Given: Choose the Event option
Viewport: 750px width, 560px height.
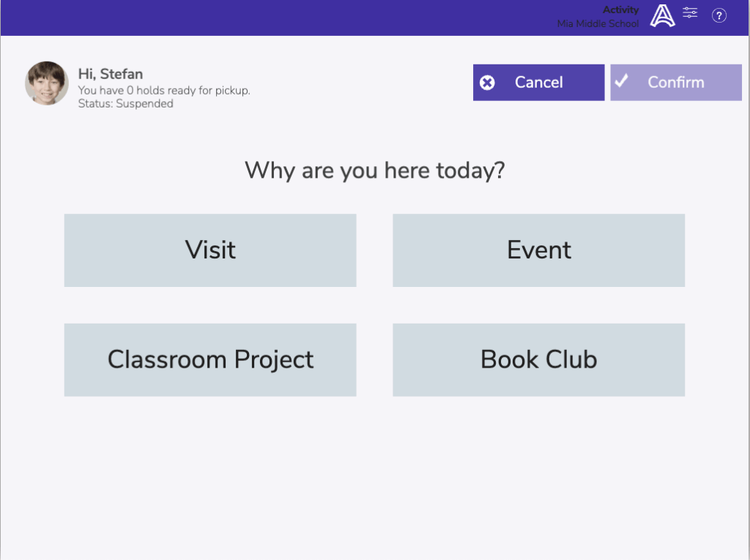Looking at the screenshot, I should [x=538, y=250].
